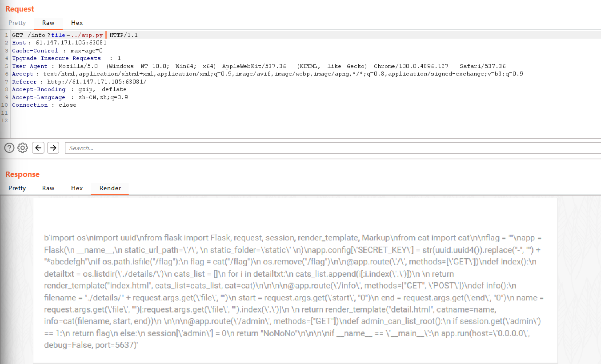Screen dimensions: 601x364
Task: Click the Accept-Encoding header line
Action: pos(69,89)
